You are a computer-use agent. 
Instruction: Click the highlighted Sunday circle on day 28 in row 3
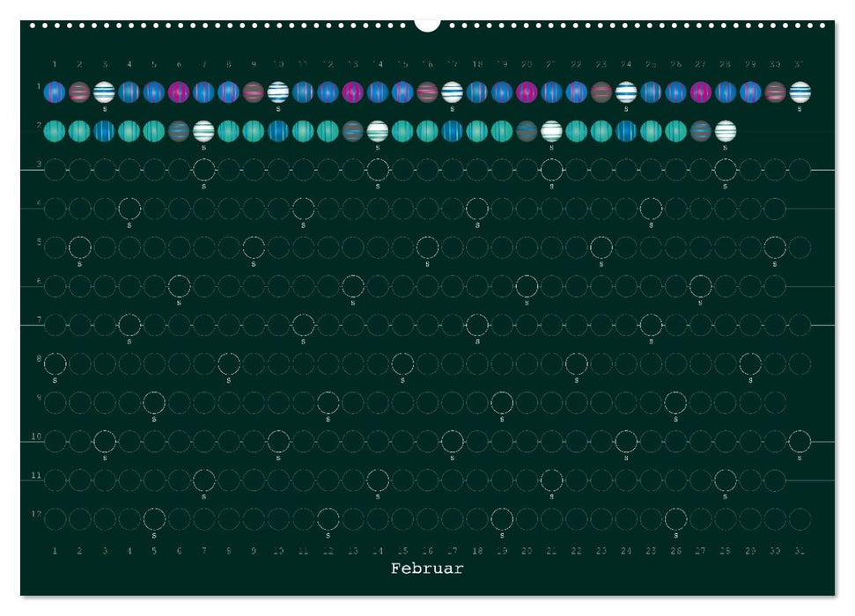(x=726, y=170)
